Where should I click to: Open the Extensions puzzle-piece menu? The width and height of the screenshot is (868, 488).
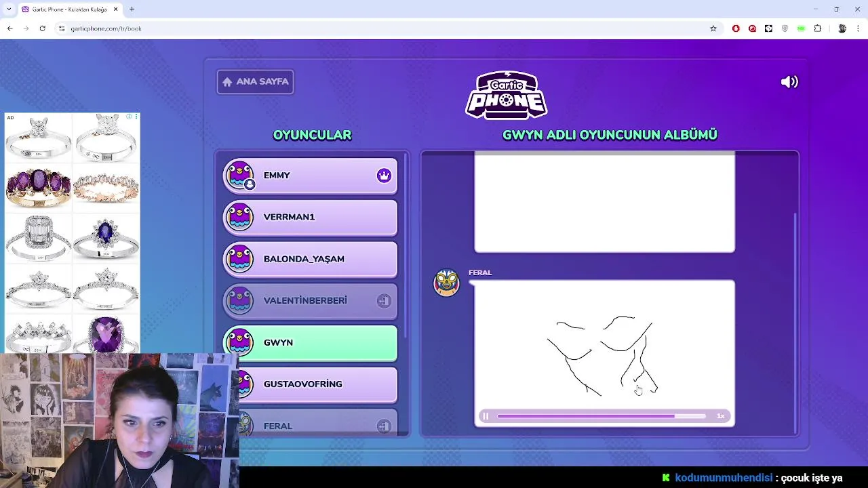tap(818, 28)
